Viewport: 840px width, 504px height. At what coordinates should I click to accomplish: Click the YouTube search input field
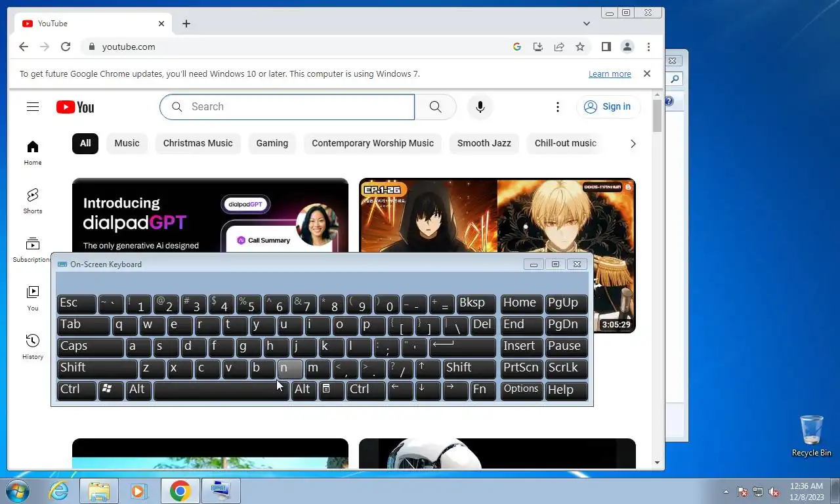point(287,107)
